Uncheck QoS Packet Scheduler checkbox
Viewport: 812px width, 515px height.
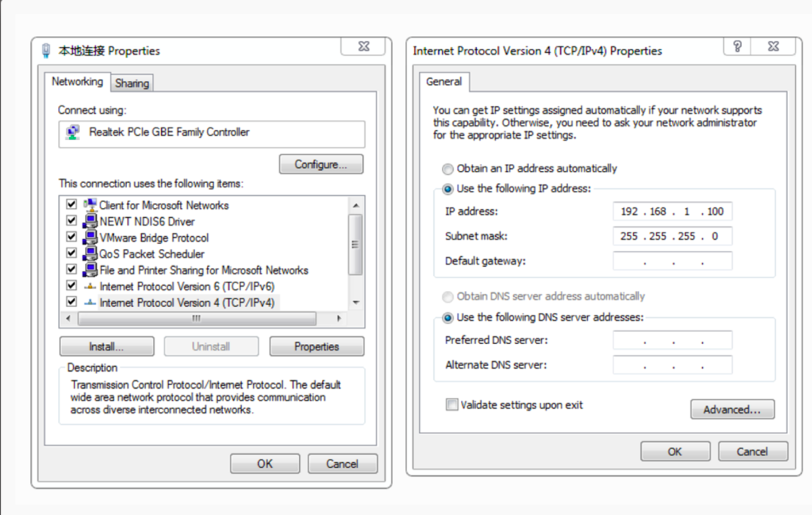pyautogui.click(x=72, y=253)
